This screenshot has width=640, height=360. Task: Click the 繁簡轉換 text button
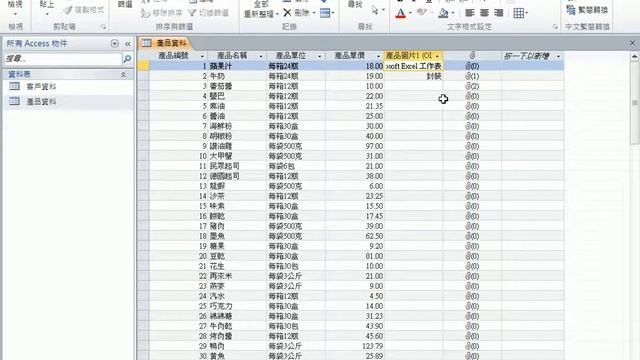(593, 10)
